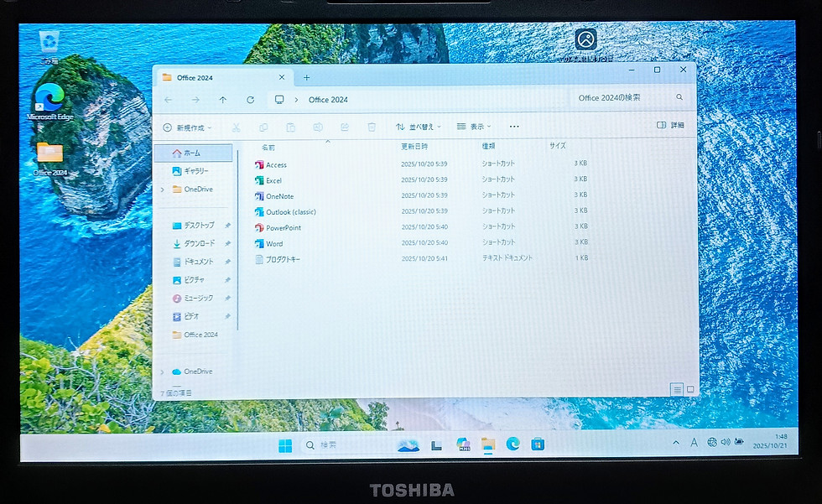Screen dimensions: 822x504
Task: Open the Office 2024 desktop folder
Action: [49, 158]
